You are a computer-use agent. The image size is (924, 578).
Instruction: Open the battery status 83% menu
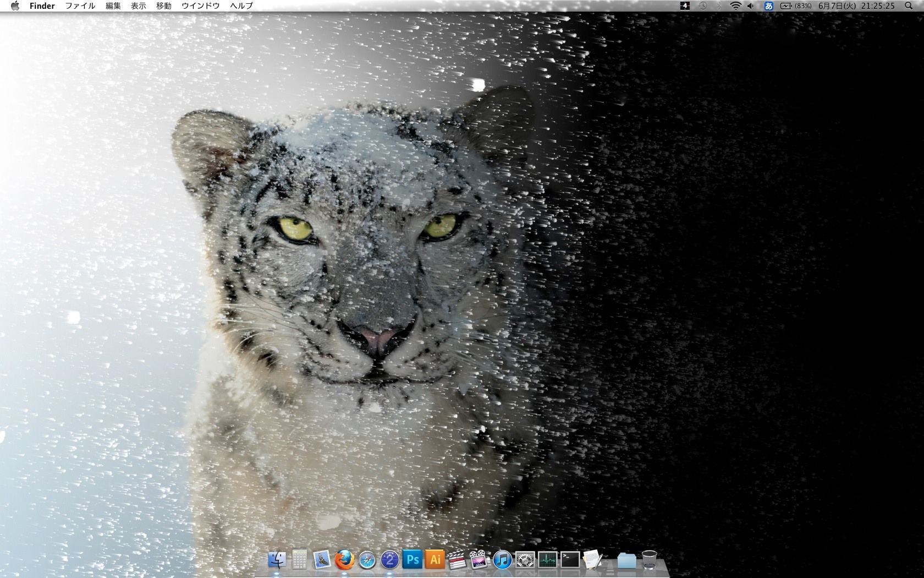coord(796,6)
